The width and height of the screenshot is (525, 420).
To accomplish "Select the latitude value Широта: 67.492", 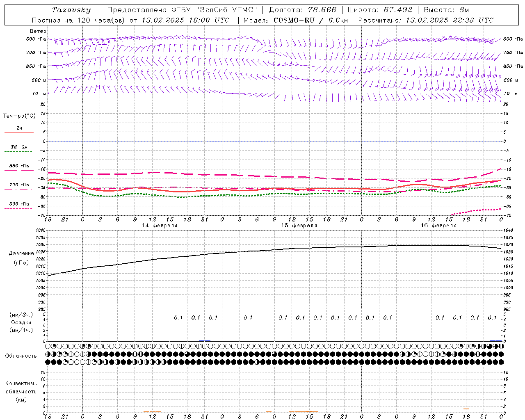I will pyautogui.click(x=380, y=10).
